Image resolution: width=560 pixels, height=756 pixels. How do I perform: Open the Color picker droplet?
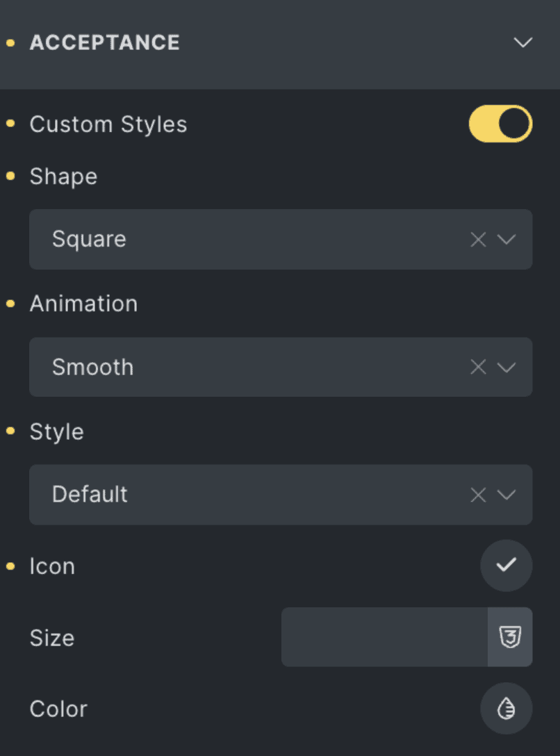tap(506, 709)
